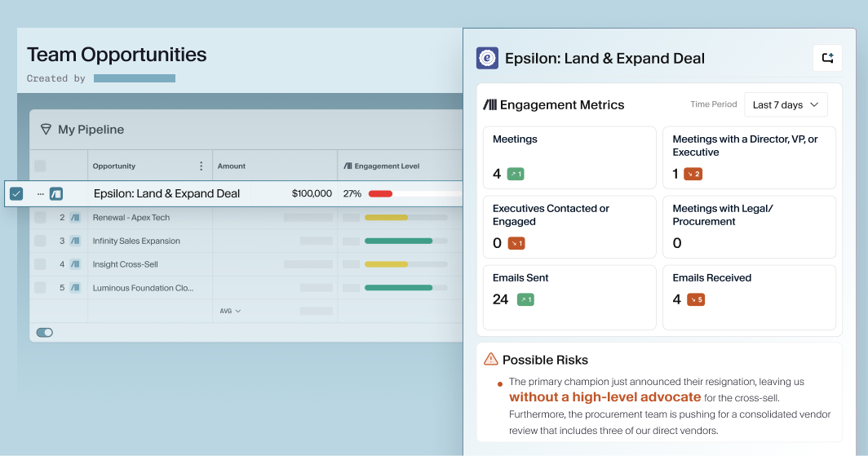Click the red 27% engagement level bar
Screen dimensions: 868x456
381,194
